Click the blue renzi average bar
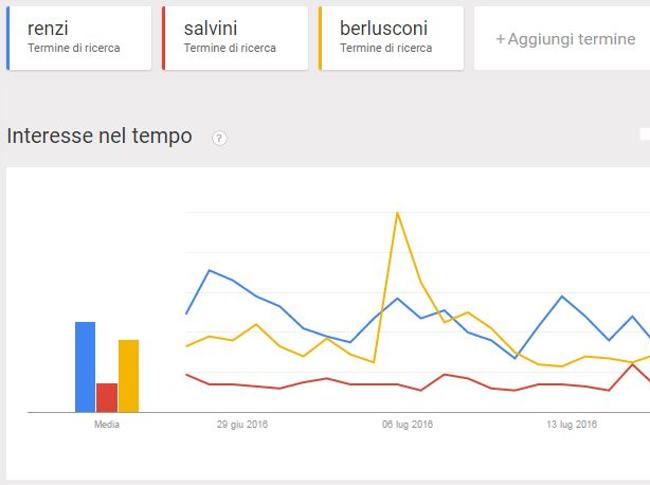Viewport: 650px width, 485px height. [85, 367]
